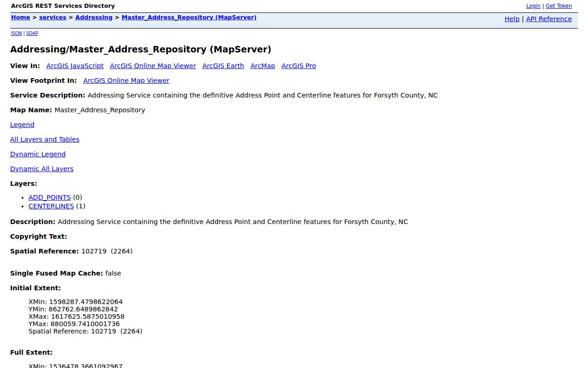View the SOAP format link

[x=32, y=34]
